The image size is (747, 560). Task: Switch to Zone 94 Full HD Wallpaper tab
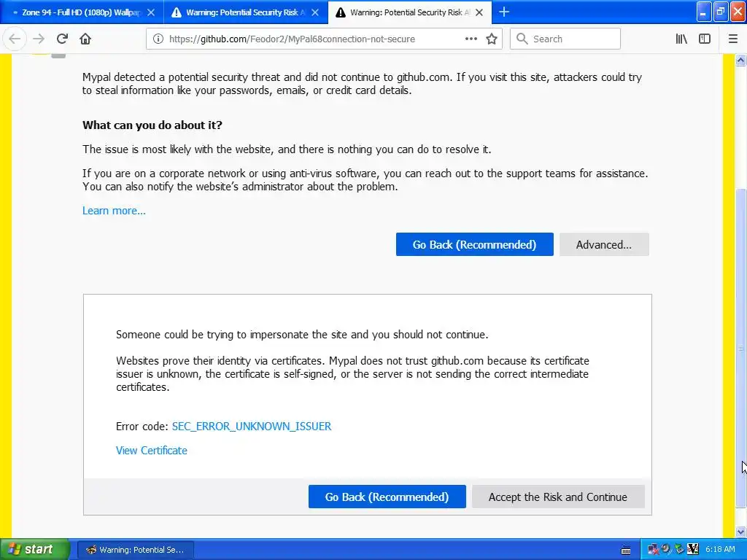pyautogui.click(x=82, y=12)
